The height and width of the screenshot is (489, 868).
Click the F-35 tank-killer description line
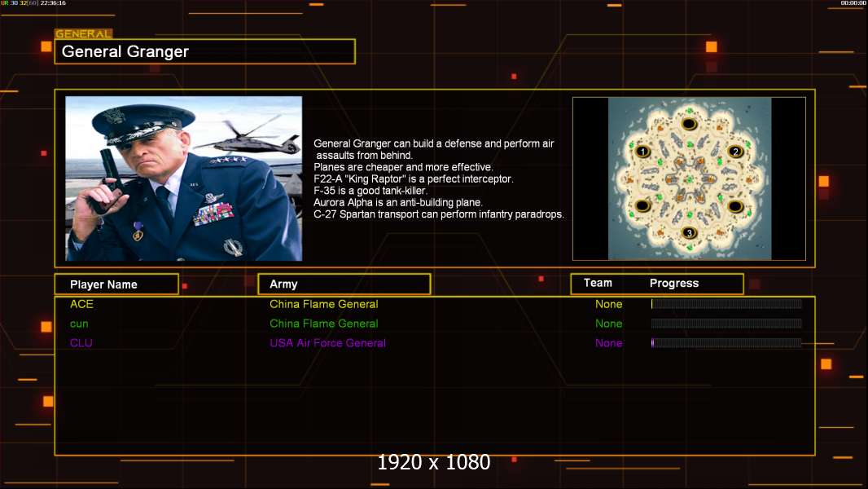tap(370, 191)
